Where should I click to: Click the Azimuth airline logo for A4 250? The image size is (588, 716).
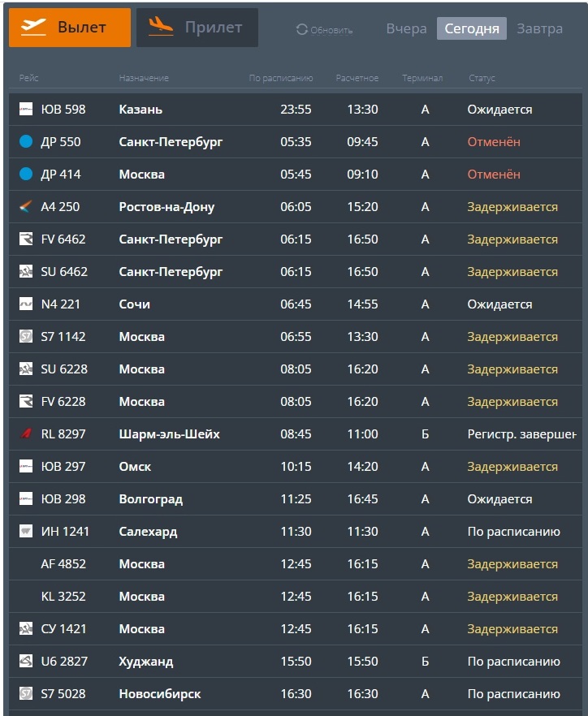(26, 206)
